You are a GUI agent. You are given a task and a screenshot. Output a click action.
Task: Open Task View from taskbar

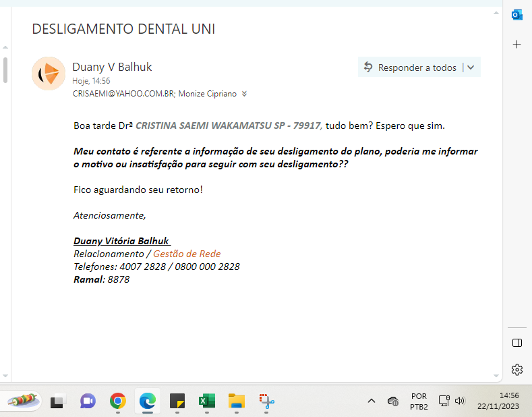pos(58,401)
